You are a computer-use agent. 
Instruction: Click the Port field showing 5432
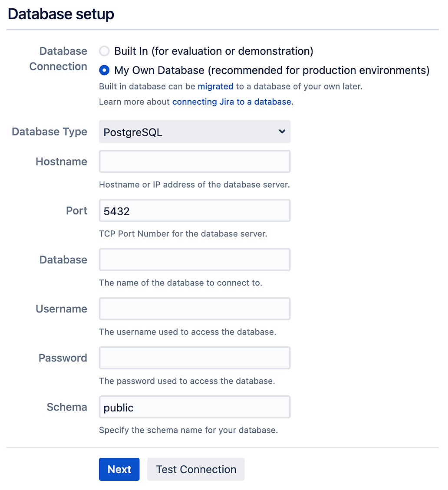pyautogui.click(x=194, y=210)
